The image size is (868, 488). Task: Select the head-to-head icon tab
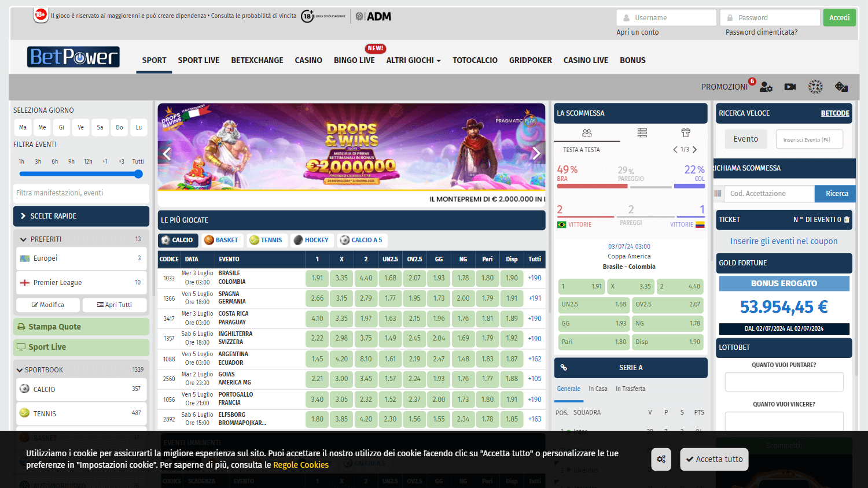(x=587, y=133)
